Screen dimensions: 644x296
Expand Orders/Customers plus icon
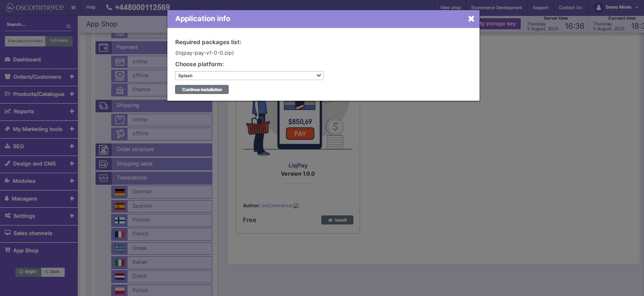pyautogui.click(x=72, y=77)
